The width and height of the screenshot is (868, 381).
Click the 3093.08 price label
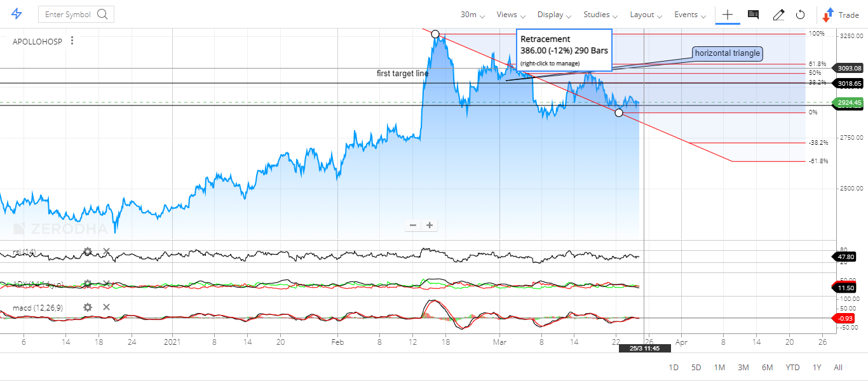click(x=849, y=68)
